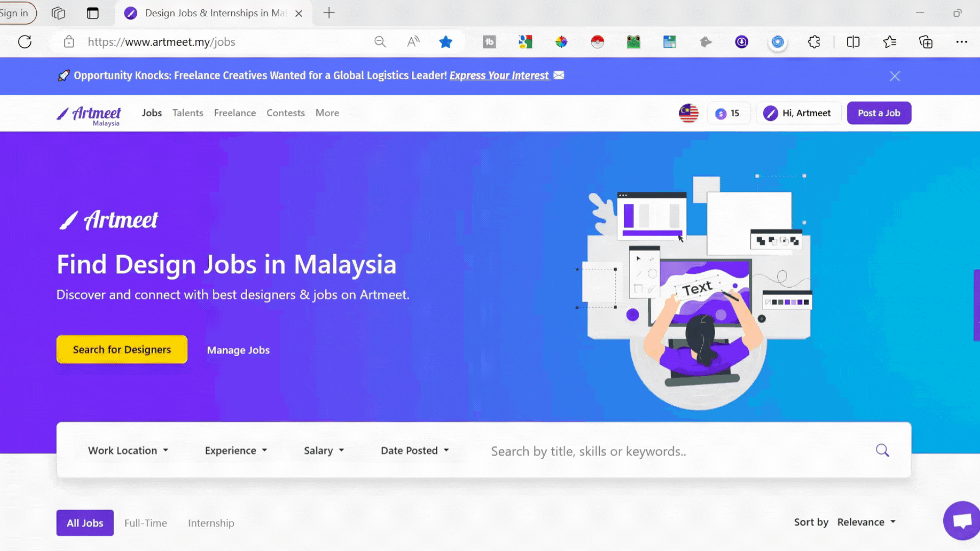Open zoom magnifier in address bar

click(x=380, y=42)
